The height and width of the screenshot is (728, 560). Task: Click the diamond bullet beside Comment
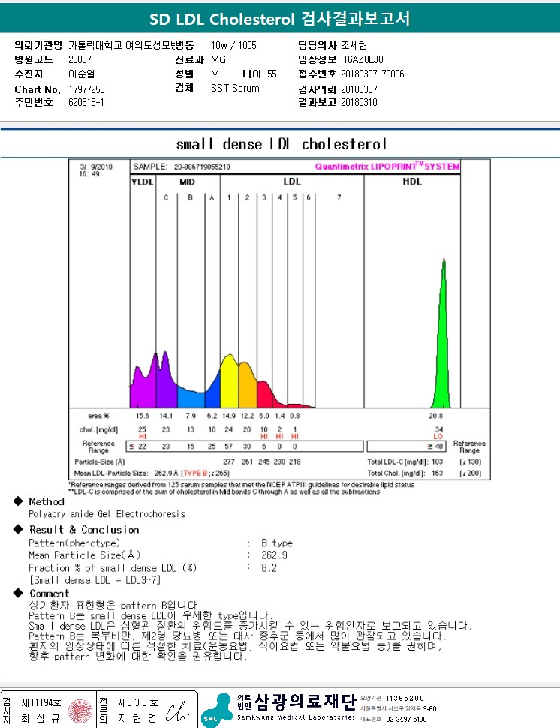[18, 593]
